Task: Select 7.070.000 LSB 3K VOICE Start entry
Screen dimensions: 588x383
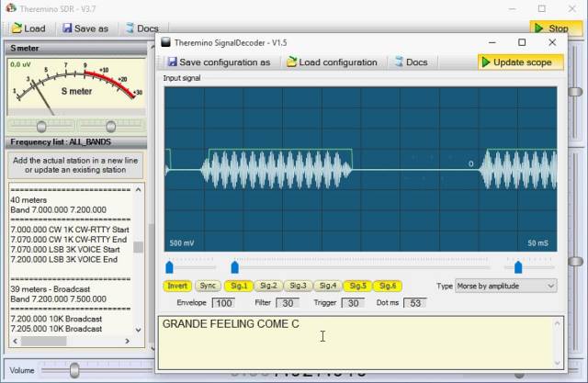Action: (x=65, y=249)
